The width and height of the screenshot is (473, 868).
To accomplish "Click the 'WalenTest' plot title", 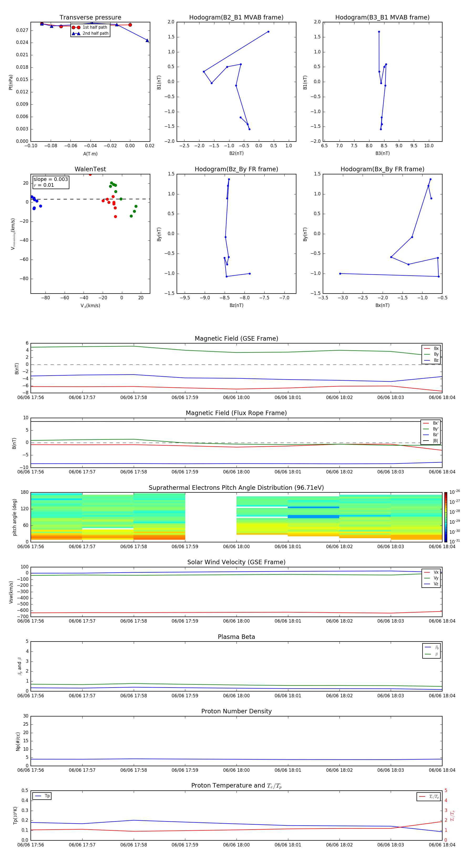I will [x=90, y=169].
